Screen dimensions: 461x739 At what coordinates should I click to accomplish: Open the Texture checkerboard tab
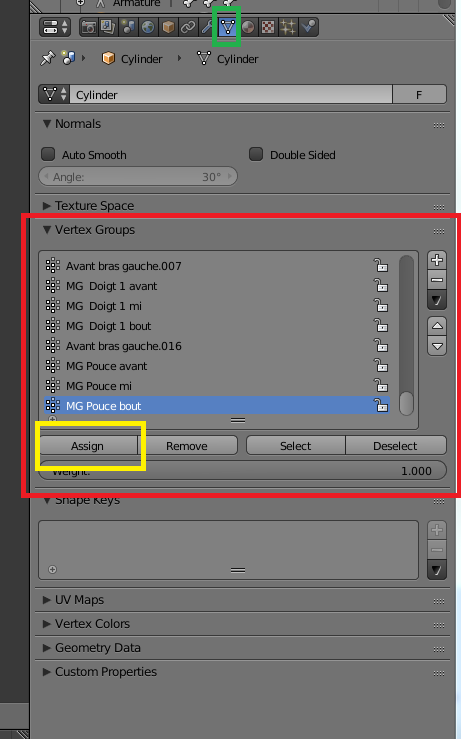[x=268, y=27]
